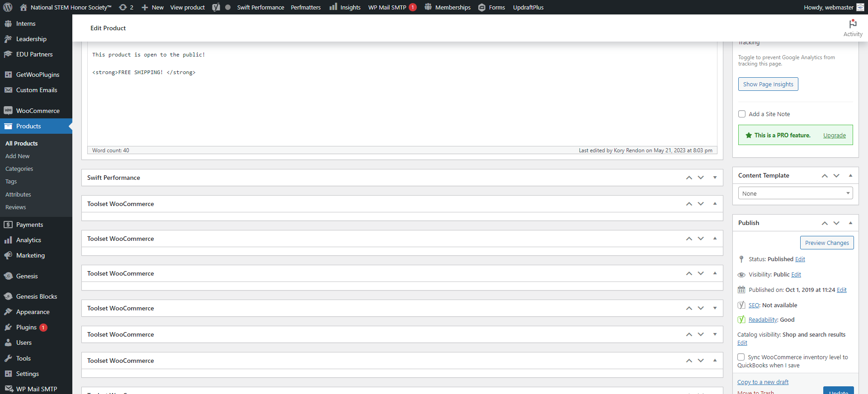Click the Settings sidebar icon
868x394 pixels.
click(x=8, y=374)
